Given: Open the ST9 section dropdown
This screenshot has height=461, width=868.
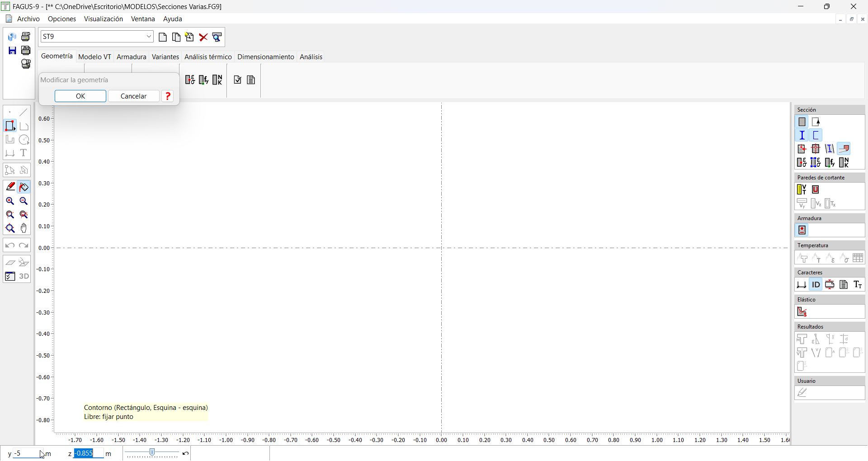Looking at the screenshot, I should click(149, 37).
